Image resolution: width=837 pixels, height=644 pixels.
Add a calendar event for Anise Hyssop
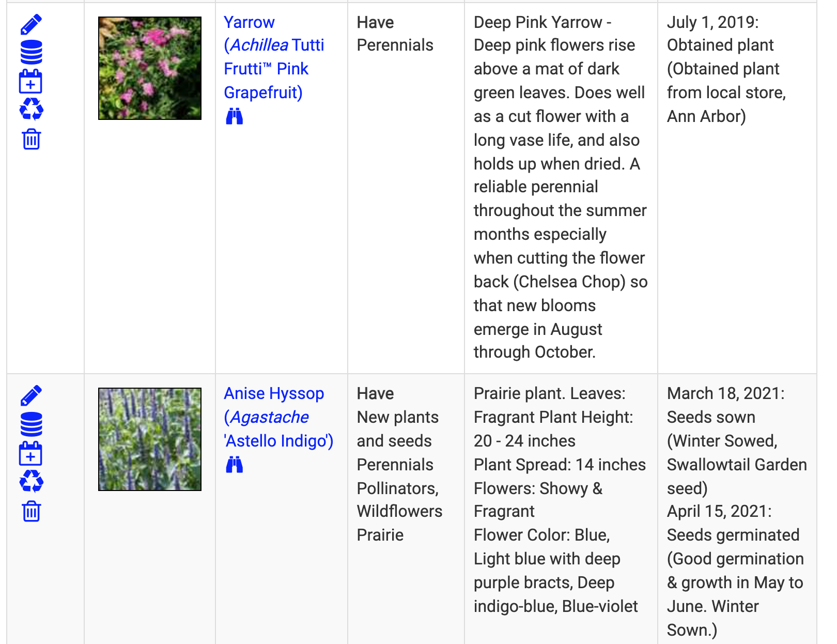point(30,454)
